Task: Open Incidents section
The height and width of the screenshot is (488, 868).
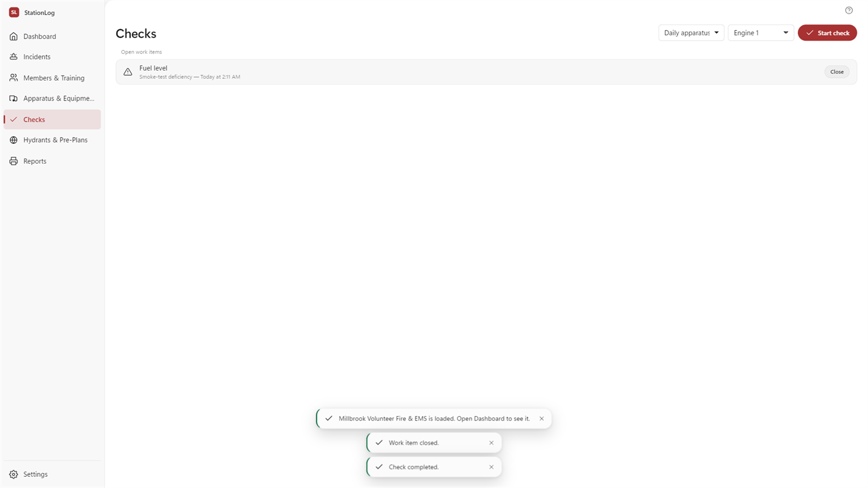Action: click(x=52, y=57)
